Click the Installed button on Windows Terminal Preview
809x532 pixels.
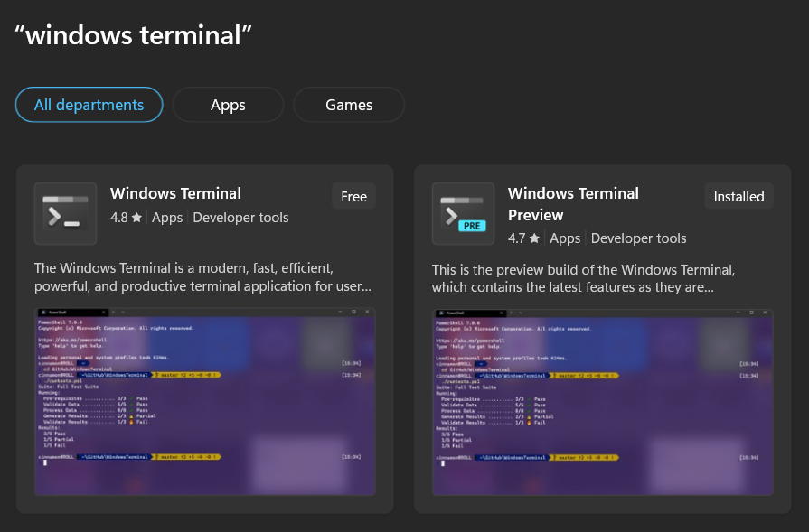(x=738, y=196)
